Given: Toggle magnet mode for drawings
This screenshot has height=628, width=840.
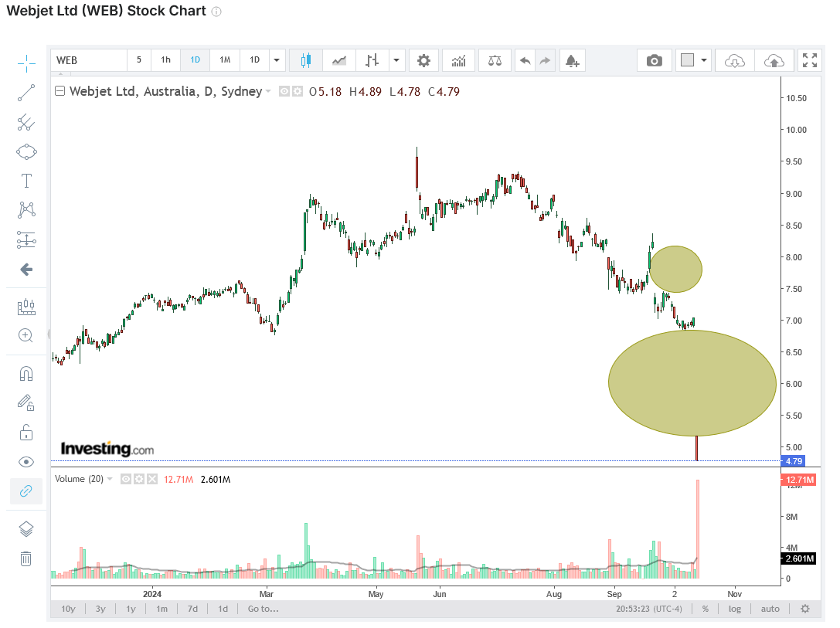Looking at the screenshot, I should 26,373.
